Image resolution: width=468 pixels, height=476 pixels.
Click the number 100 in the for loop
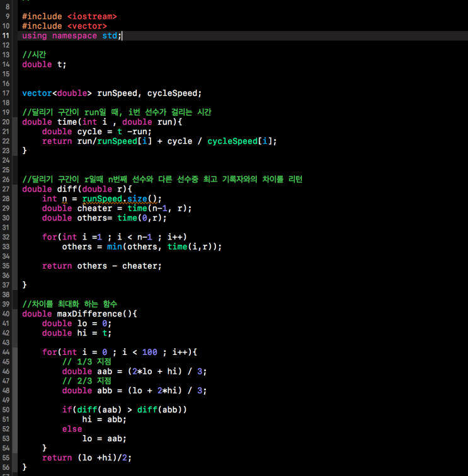click(x=150, y=352)
